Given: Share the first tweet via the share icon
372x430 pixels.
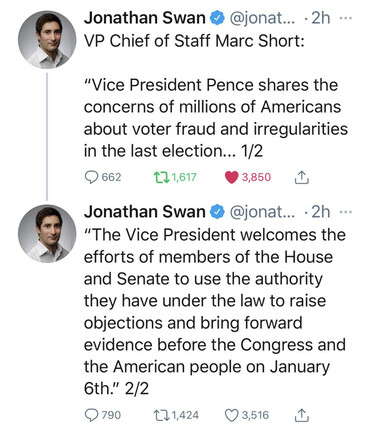Looking at the screenshot, I should click(301, 177).
